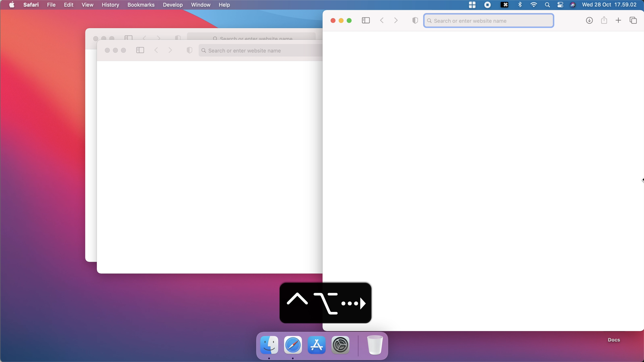Click the date and time display

coord(609,5)
